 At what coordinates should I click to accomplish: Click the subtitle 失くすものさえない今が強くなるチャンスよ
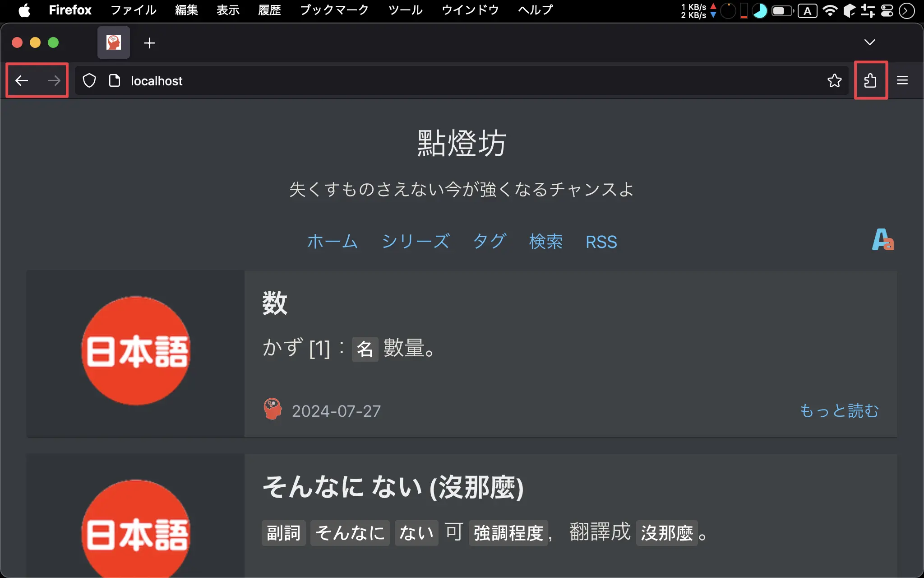(462, 189)
